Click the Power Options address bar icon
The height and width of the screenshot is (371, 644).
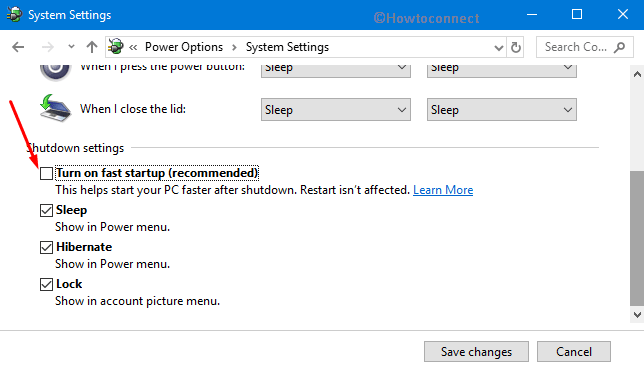click(116, 46)
